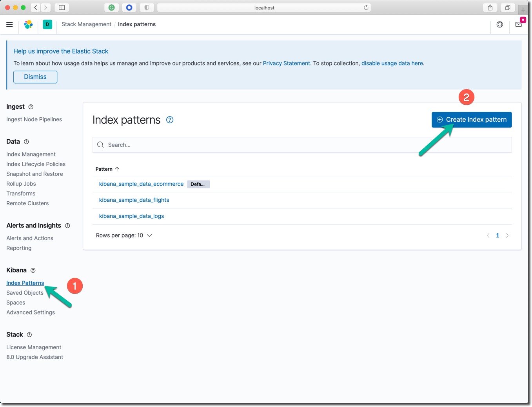Image resolution: width=532 pixels, height=407 pixels.
Task: Open Ingest Node Pipelines
Action: [x=34, y=119]
